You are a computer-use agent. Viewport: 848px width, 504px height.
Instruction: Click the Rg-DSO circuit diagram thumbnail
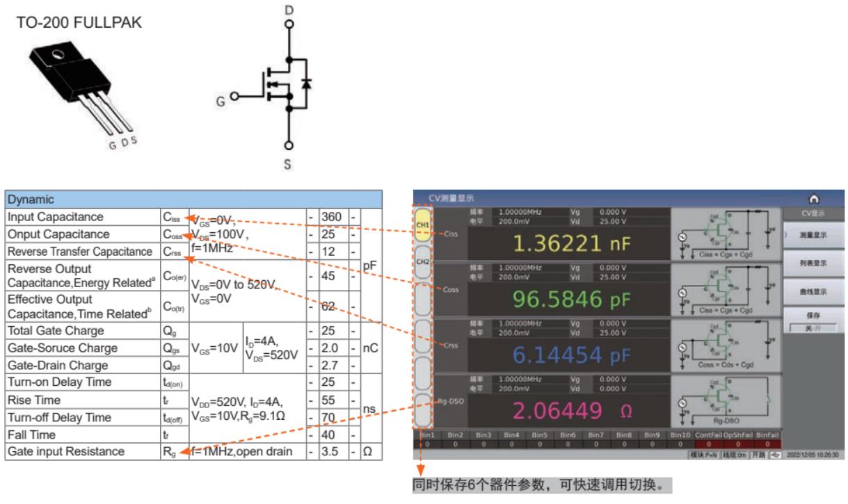click(x=726, y=400)
